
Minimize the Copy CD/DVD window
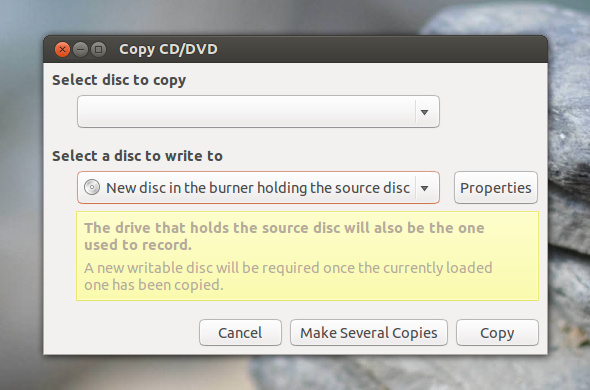click(x=80, y=49)
